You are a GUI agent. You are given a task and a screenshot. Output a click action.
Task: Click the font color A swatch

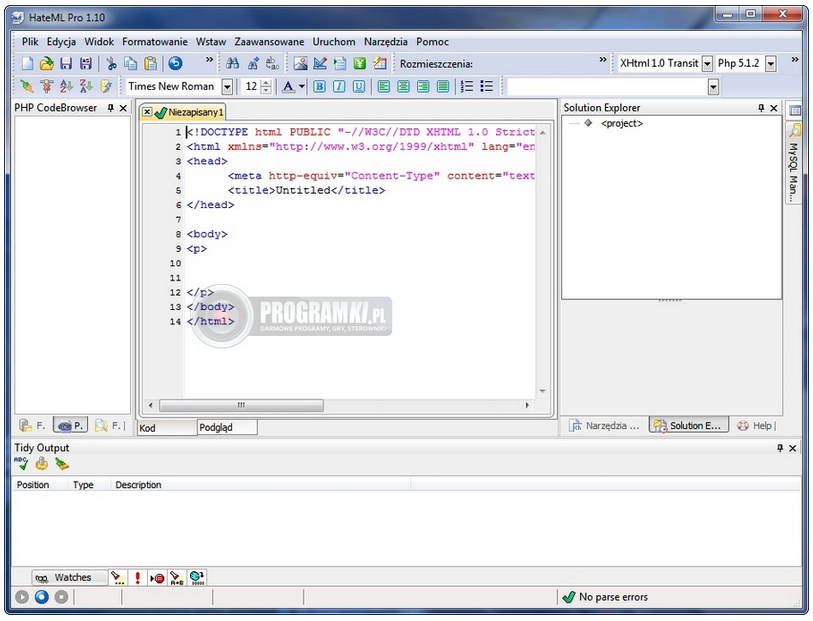click(x=288, y=86)
